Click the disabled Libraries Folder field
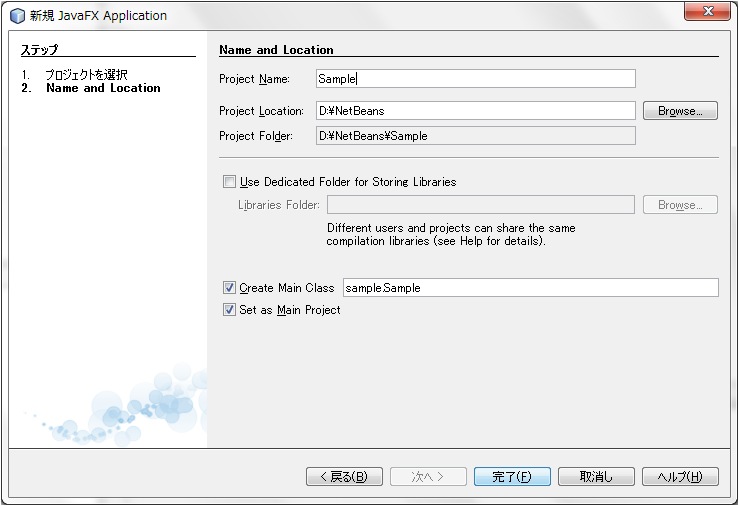 (481, 204)
